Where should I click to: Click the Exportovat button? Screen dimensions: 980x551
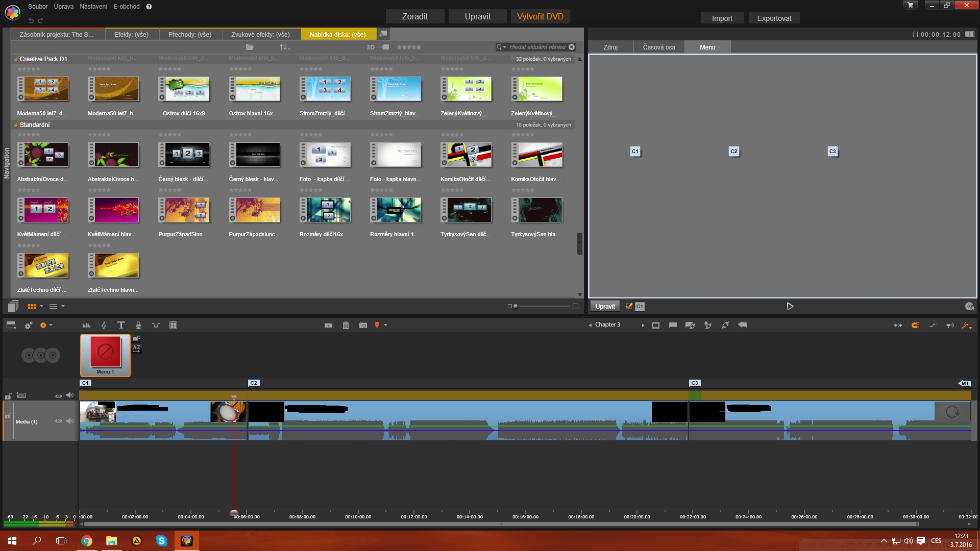pos(774,18)
